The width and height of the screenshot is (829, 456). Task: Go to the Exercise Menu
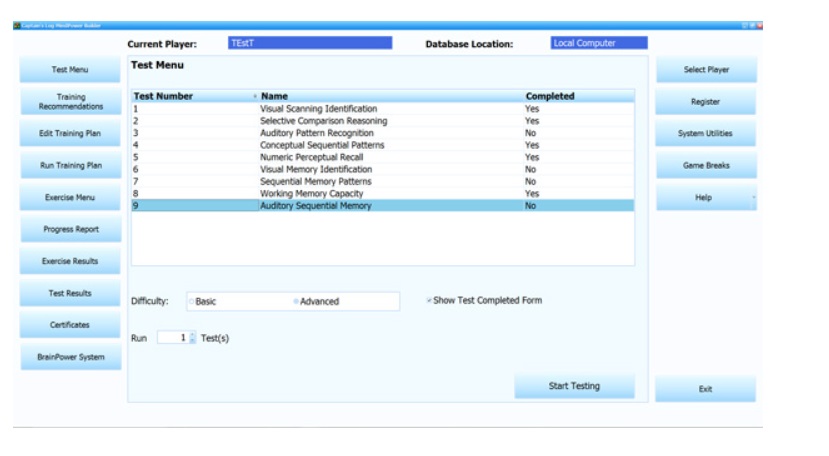click(71, 198)
